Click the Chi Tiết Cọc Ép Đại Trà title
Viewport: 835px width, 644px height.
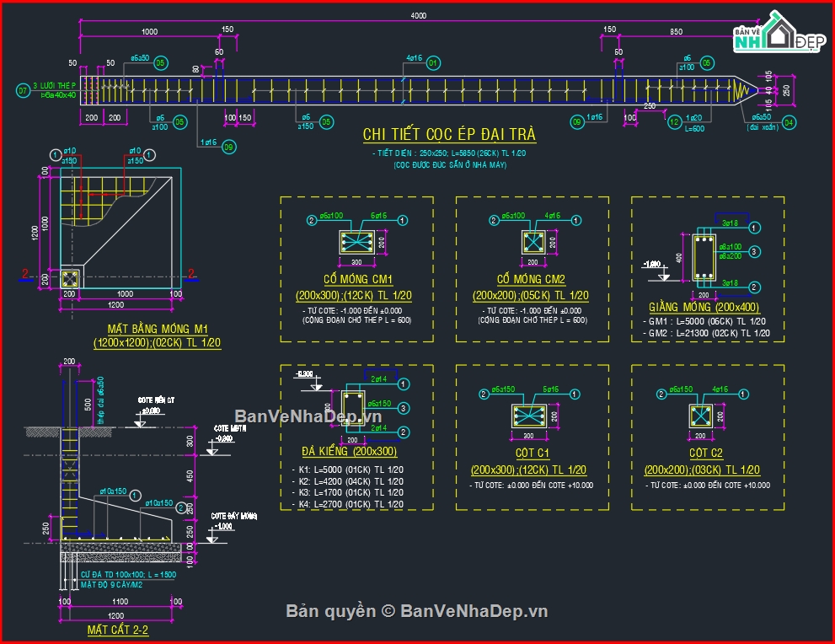pyautogui.click(x=449, y=135)
